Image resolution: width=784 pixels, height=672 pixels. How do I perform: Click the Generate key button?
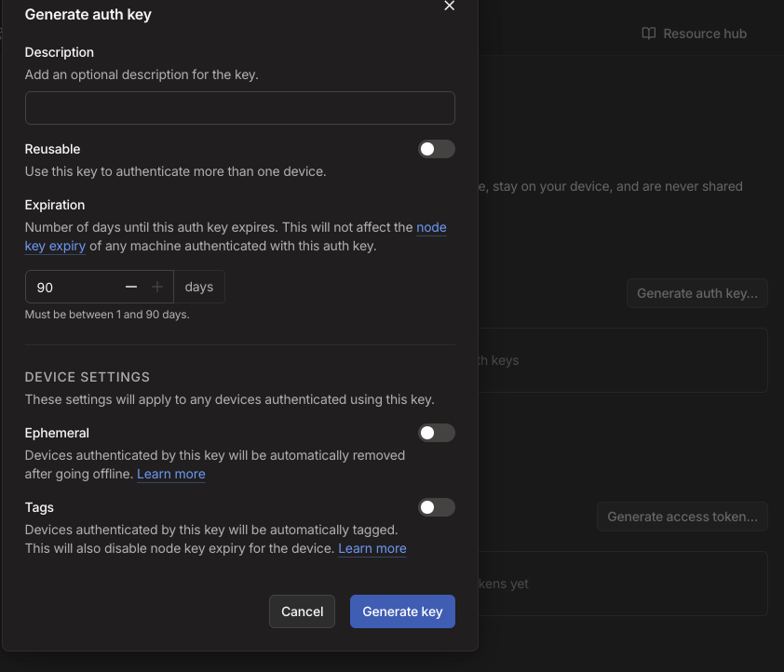(x=402, y=612)
